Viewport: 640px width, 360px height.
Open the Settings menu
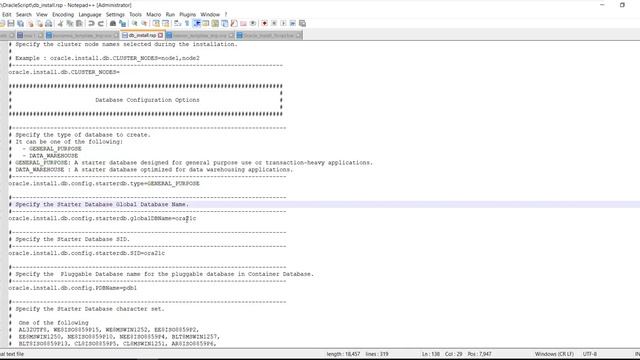tap(115, 14)
